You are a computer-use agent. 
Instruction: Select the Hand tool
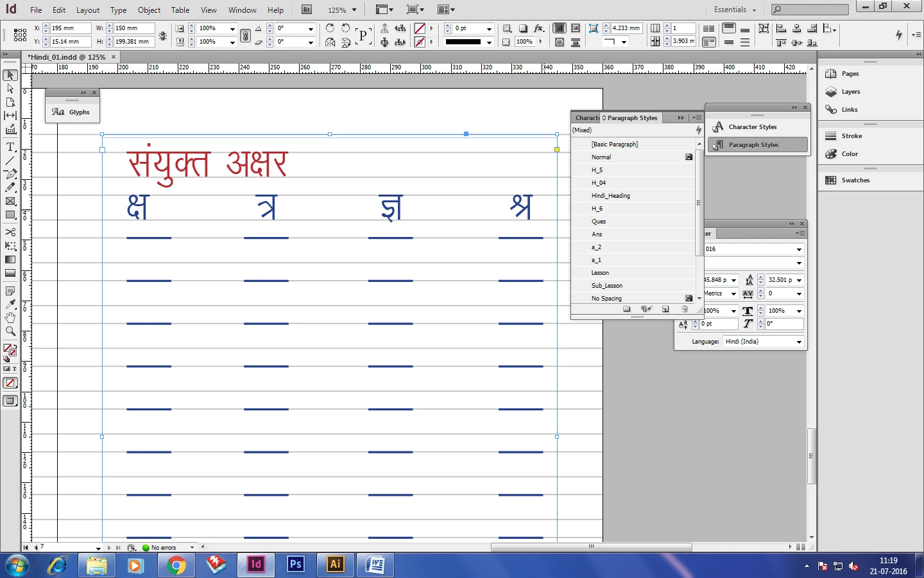[x=10, y=318]
